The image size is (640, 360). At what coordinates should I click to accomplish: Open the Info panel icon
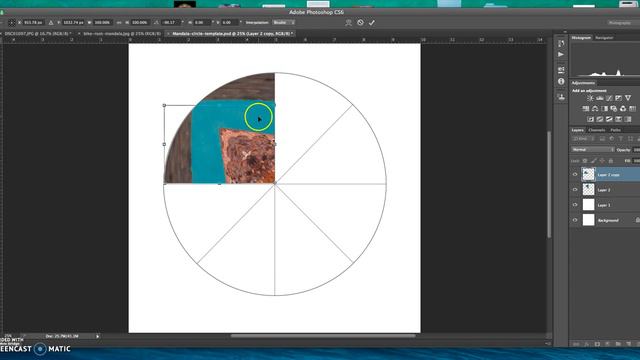(561, 82)
